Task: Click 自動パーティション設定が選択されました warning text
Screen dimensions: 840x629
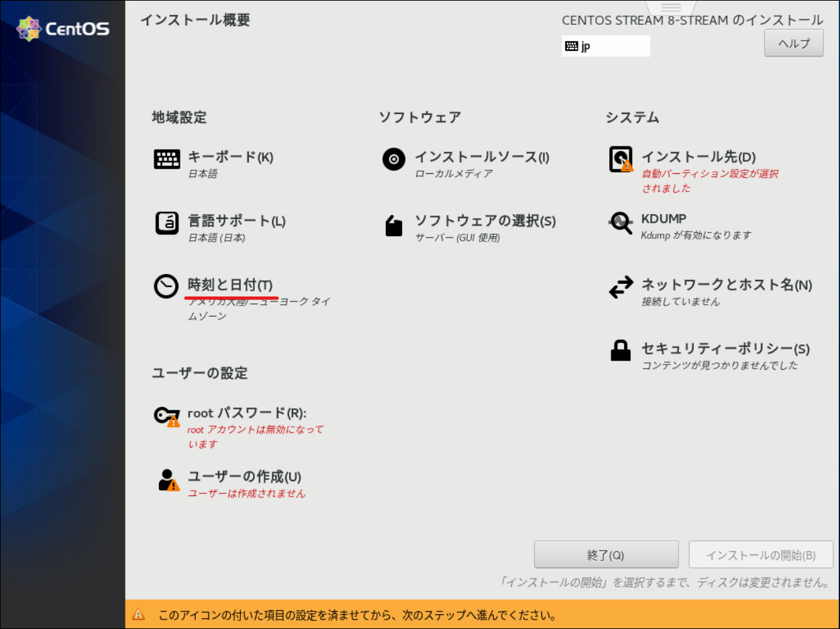Action: [x=710, y=181]
